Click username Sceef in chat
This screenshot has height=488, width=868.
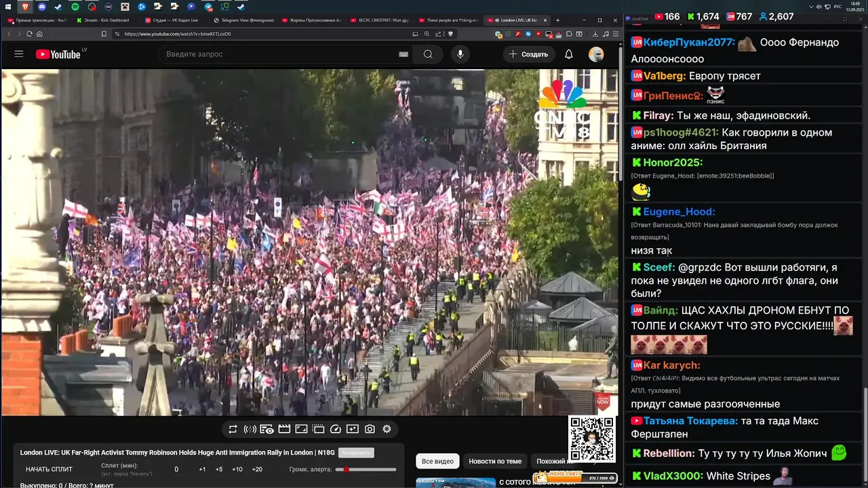(659, 268)
